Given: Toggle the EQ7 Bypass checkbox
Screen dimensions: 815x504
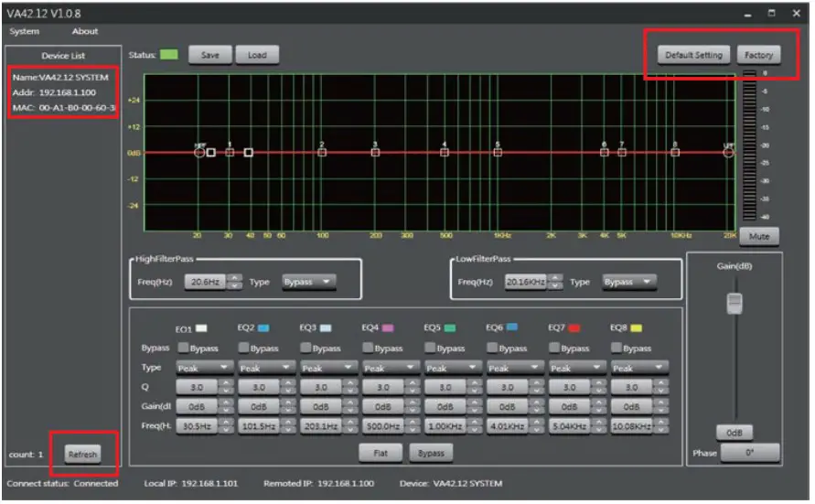Looking at the screenshot, I should tap(554, 348).
